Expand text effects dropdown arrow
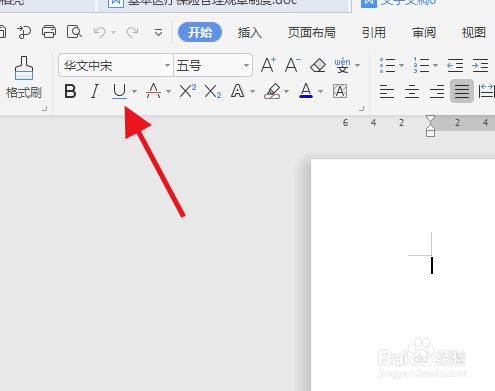This screenshot has height=391, width=495. tap(252, 91)
